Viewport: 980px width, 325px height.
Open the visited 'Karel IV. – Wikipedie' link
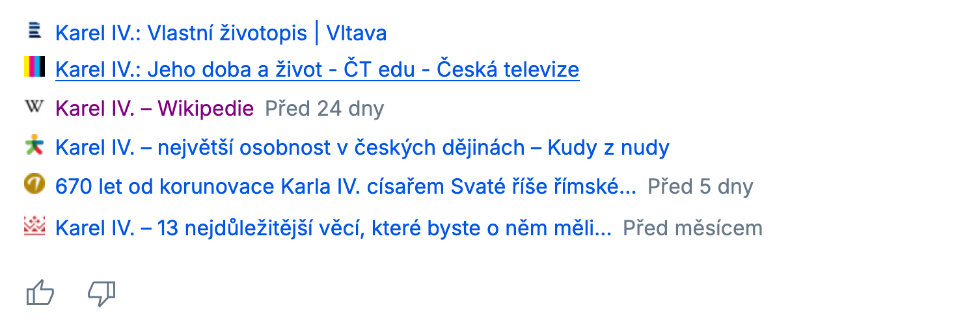tap(154, 109)
